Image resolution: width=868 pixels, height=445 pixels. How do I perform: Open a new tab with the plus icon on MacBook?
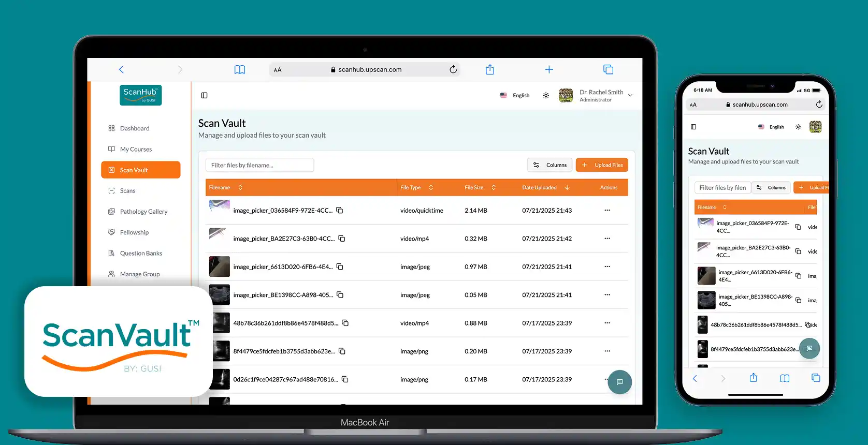click(x=549, y=69)
